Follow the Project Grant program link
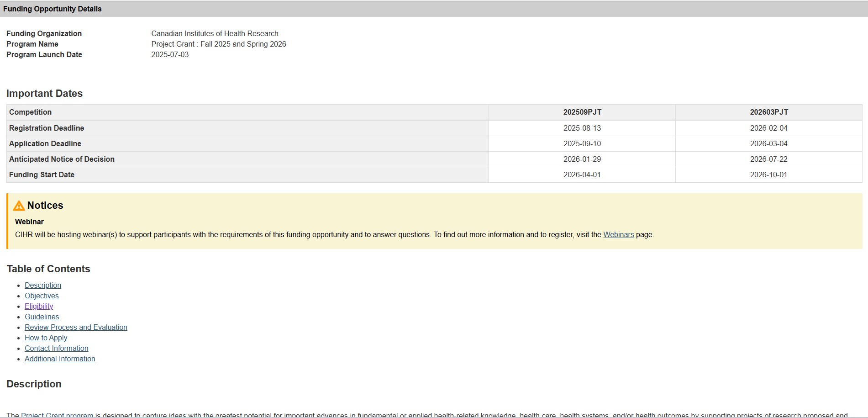868x418 pixels. tap(57, 415)
